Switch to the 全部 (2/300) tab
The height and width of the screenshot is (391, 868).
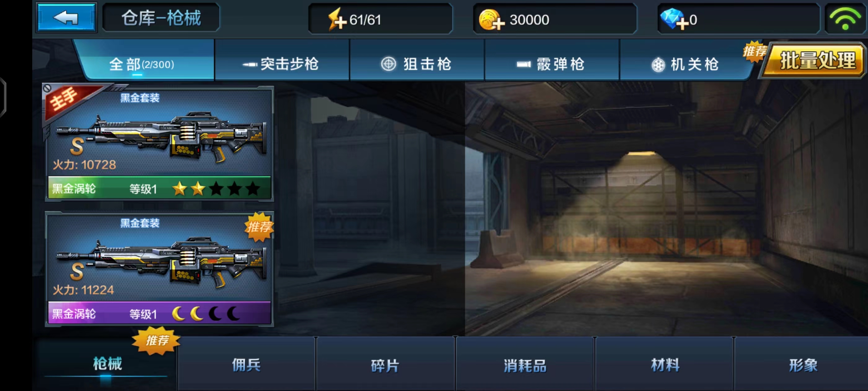[x=142, y=63]
